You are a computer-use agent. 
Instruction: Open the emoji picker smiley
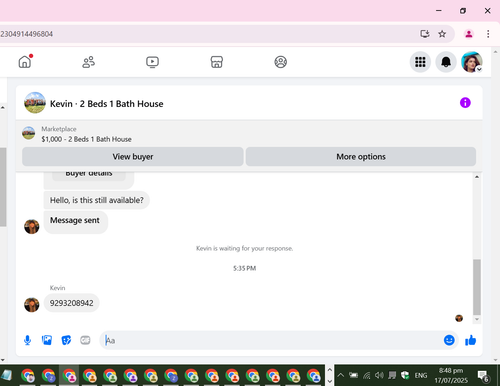tap(449, 340)
